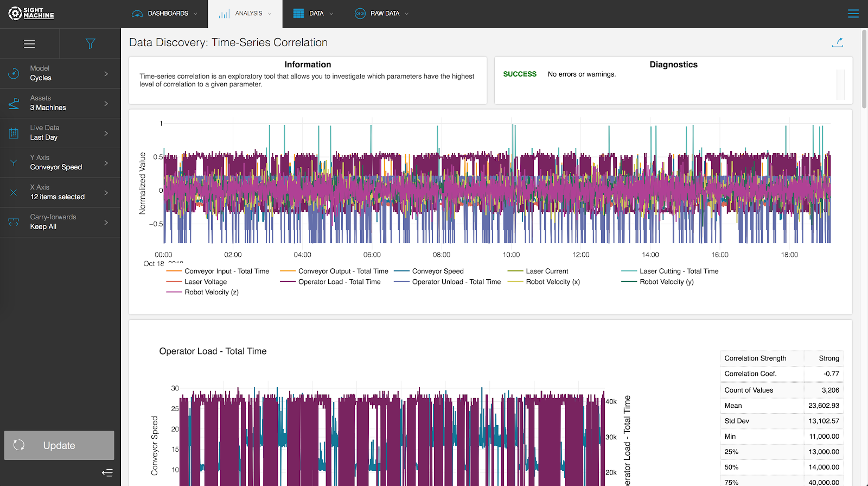Hide Laser Cutting - Total Time series

[x=679, y=271]
